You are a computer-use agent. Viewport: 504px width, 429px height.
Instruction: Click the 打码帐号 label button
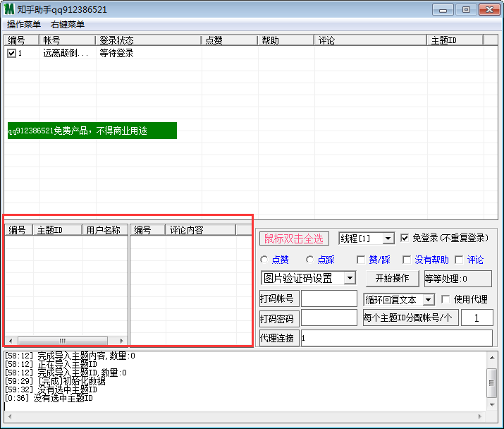coord(279,298)
